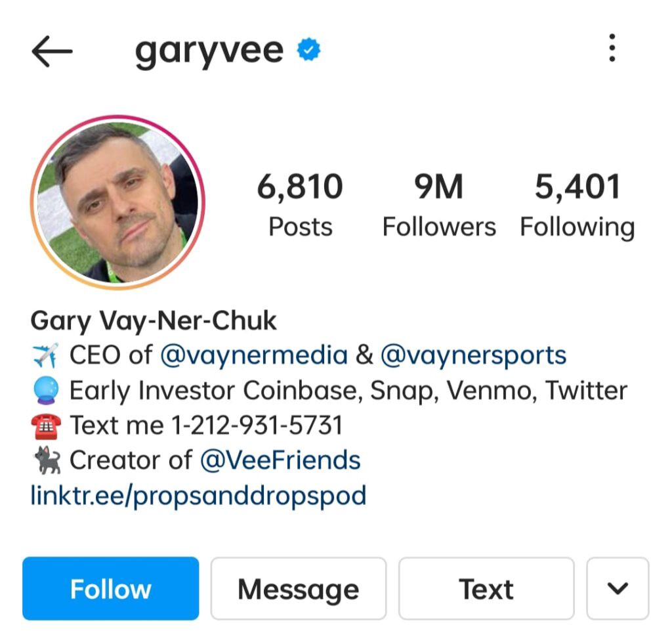Open the three-dot options menu
This screenshot has height=633, width=672.
click(x=612, y=47)
